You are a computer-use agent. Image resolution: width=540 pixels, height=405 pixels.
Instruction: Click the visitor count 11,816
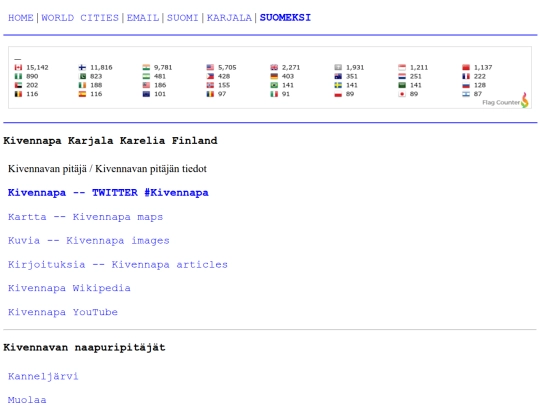click(101, 68)
